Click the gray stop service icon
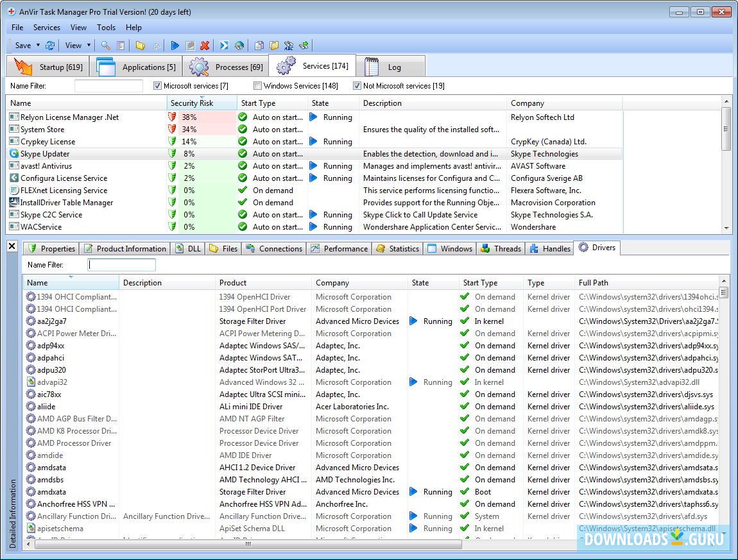The width and height of the screenshot is (738, 560). point(190,46)
